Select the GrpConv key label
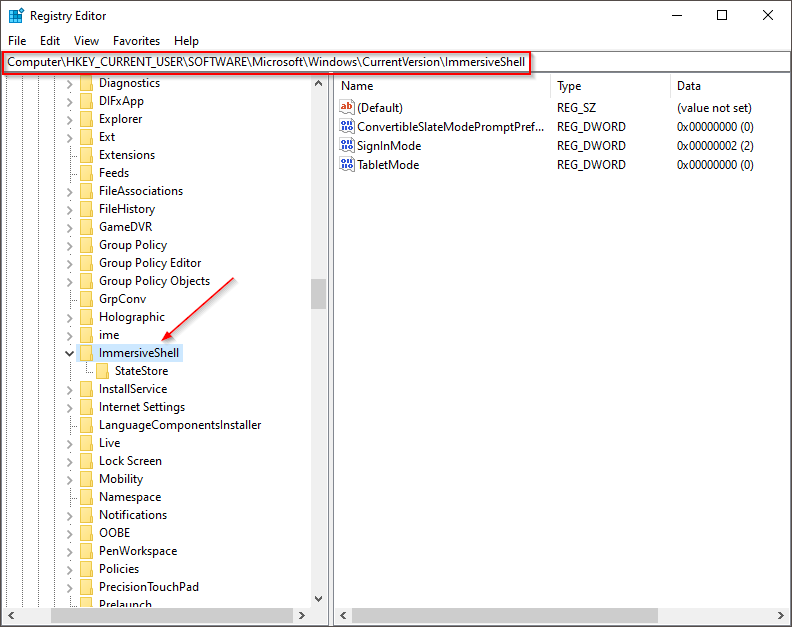 click(123, 299)
